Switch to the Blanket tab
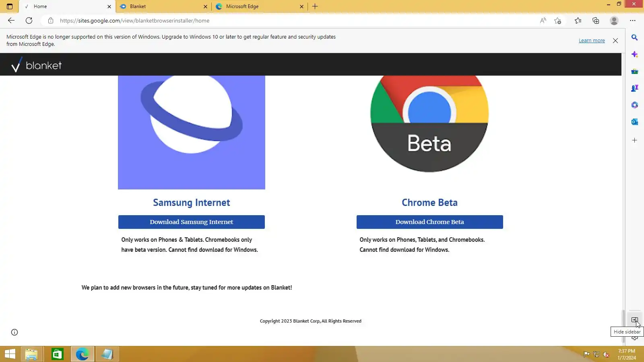 164,6
